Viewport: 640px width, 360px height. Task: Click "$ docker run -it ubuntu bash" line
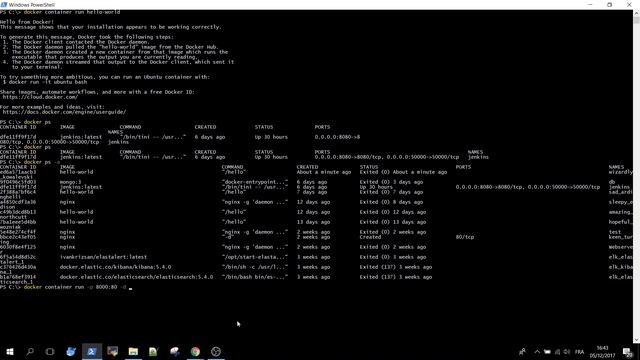tap(45, 82)
